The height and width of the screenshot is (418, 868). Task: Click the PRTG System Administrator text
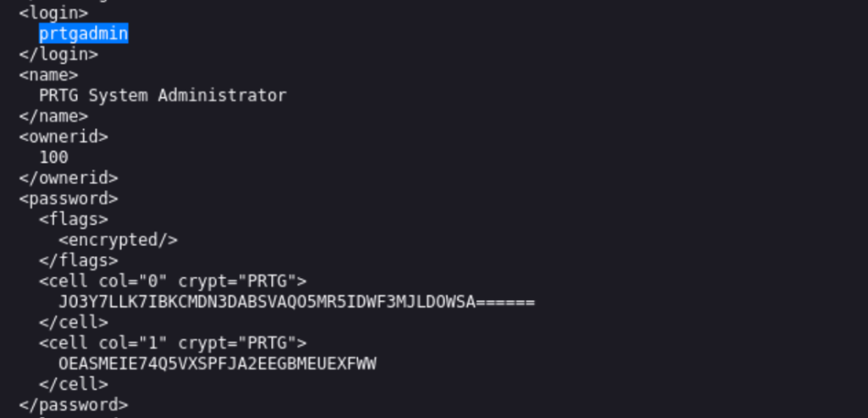(163, 96)
